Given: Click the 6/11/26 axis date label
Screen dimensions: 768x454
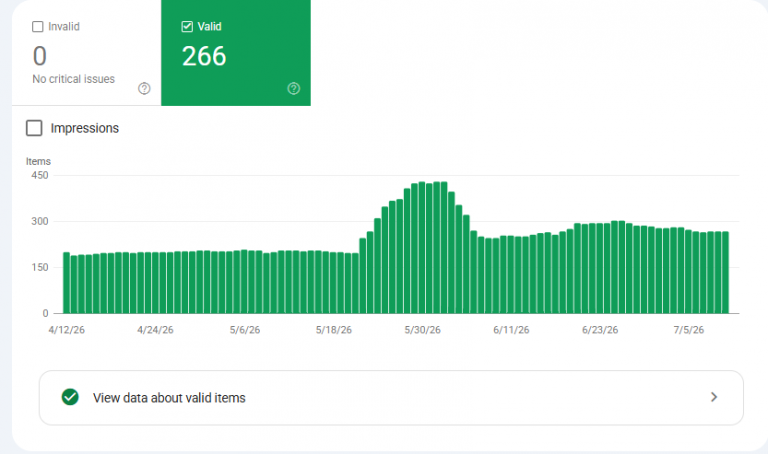Looking at the screenshot, I should (x=511, y=330).
